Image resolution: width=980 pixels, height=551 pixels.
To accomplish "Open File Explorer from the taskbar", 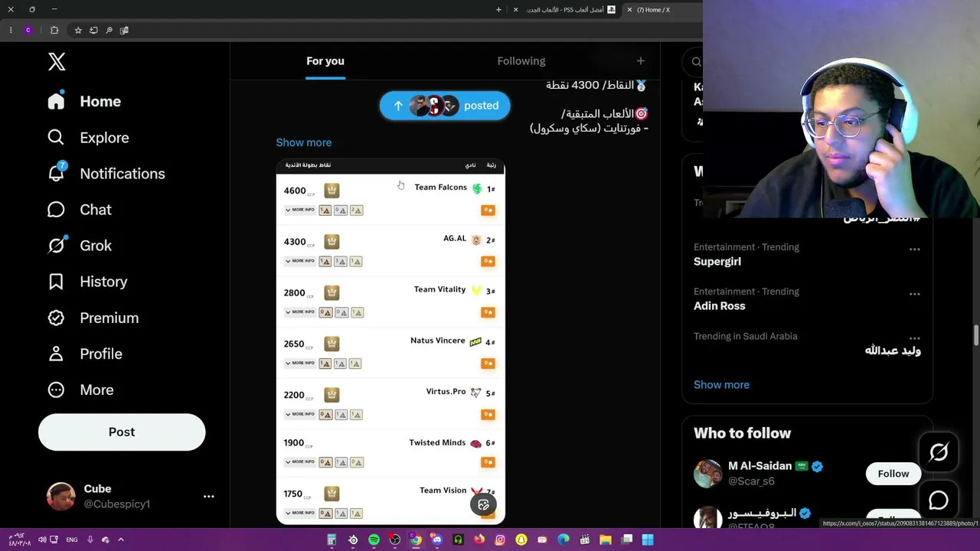I will point(605,540).
